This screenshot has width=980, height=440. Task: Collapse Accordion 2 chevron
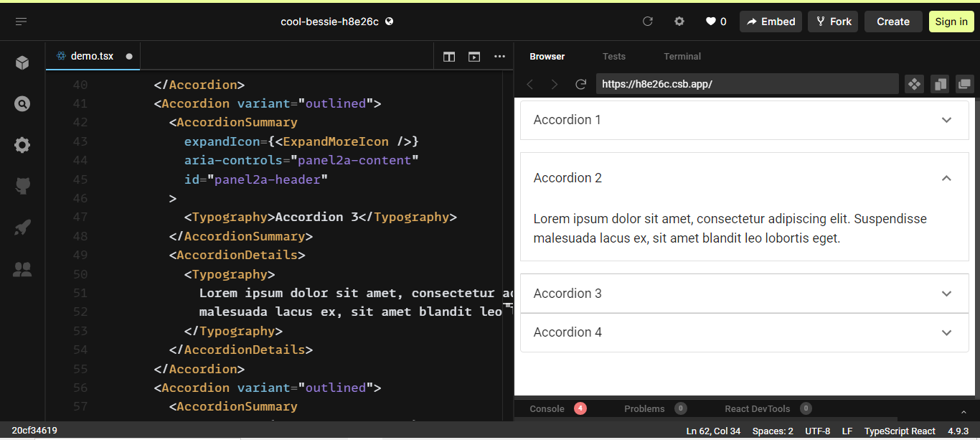[x=946, y=178]
